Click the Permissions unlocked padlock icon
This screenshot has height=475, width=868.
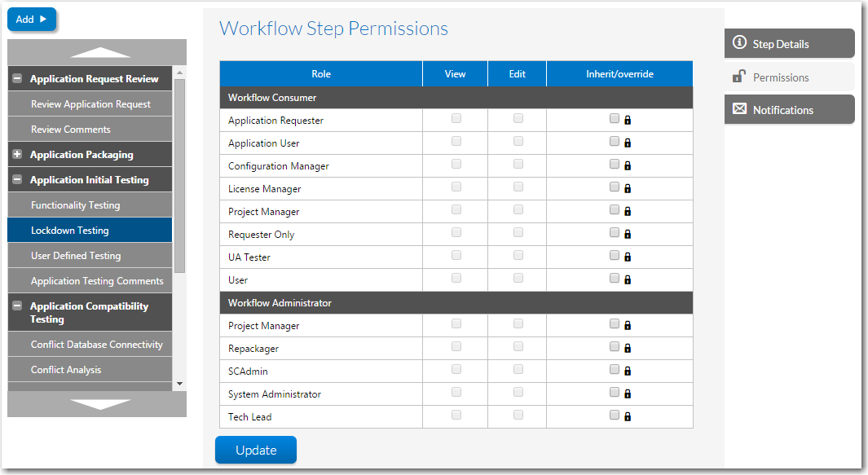[x=738, y=77]
